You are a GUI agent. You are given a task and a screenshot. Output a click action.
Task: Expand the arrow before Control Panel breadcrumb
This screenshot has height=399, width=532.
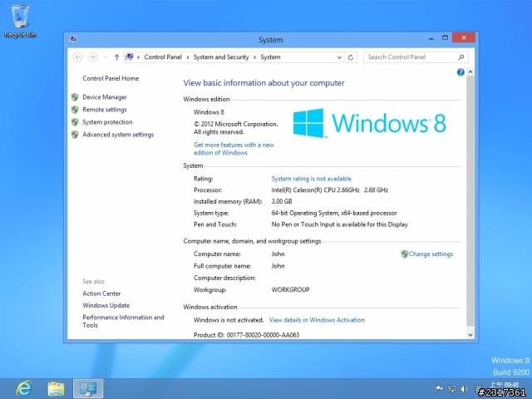(139, 57)
